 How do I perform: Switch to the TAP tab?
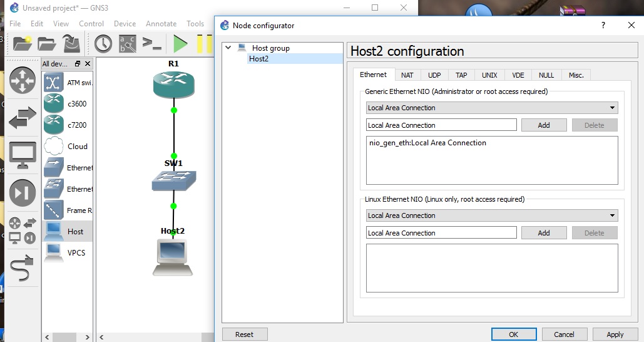[x=461, y=75]
